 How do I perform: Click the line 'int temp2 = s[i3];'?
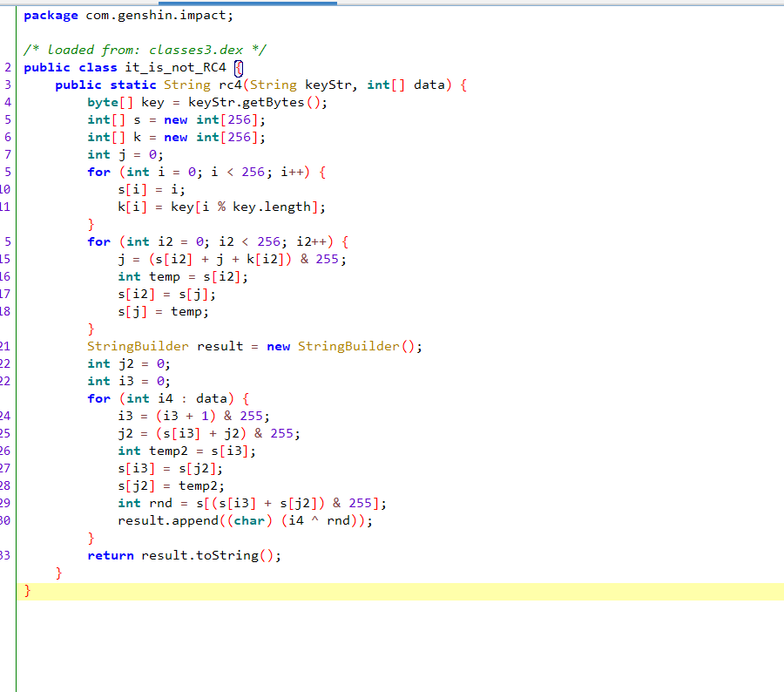[x=187, y=451]
